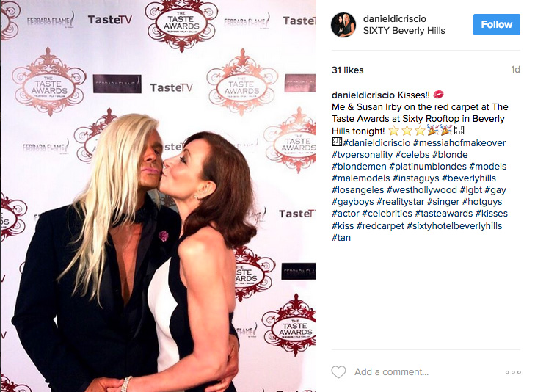535x392 pixels.
Task: Open the #tan hashtag
Action: 341,238
